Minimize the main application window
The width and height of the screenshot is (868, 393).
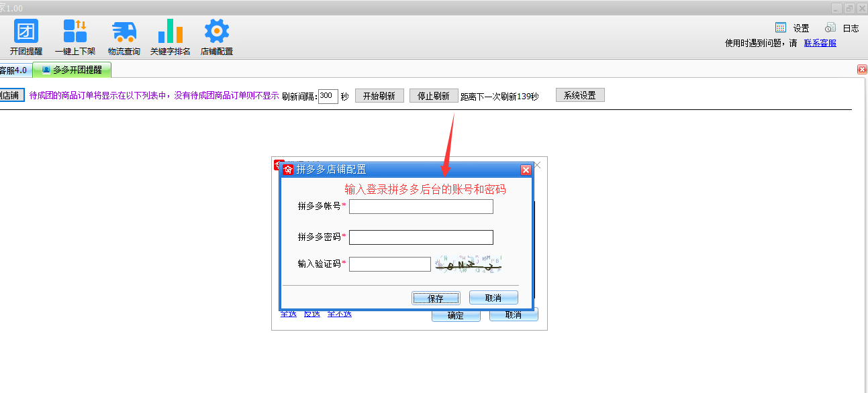[x=836, y=8]
